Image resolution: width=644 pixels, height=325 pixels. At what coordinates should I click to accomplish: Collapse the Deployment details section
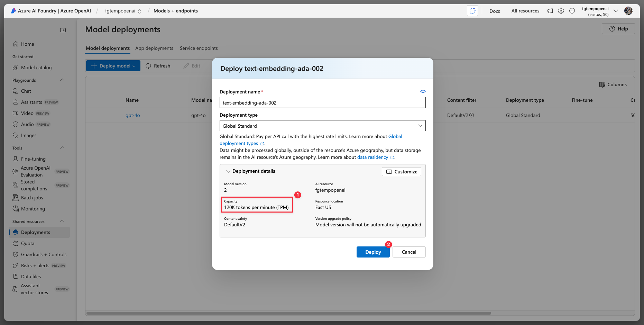[x=228, y=171]
